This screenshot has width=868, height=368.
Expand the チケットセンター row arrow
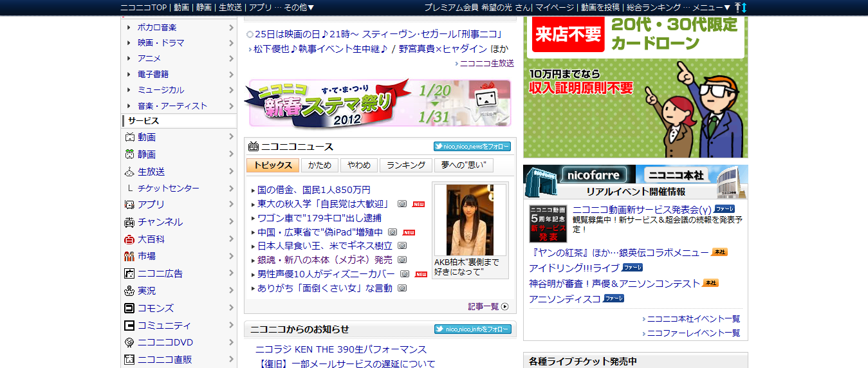[231, 189]
